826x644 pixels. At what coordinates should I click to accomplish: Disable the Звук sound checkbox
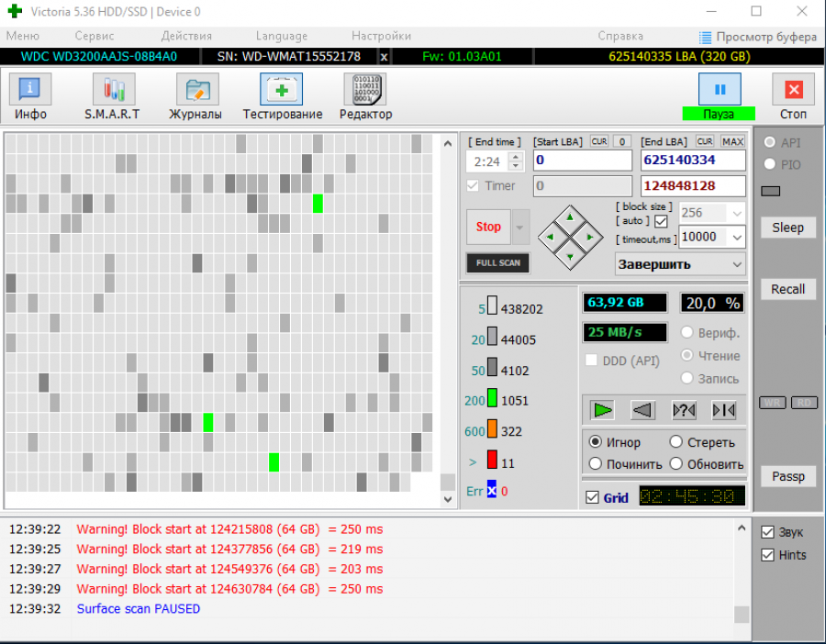point(768,532)
